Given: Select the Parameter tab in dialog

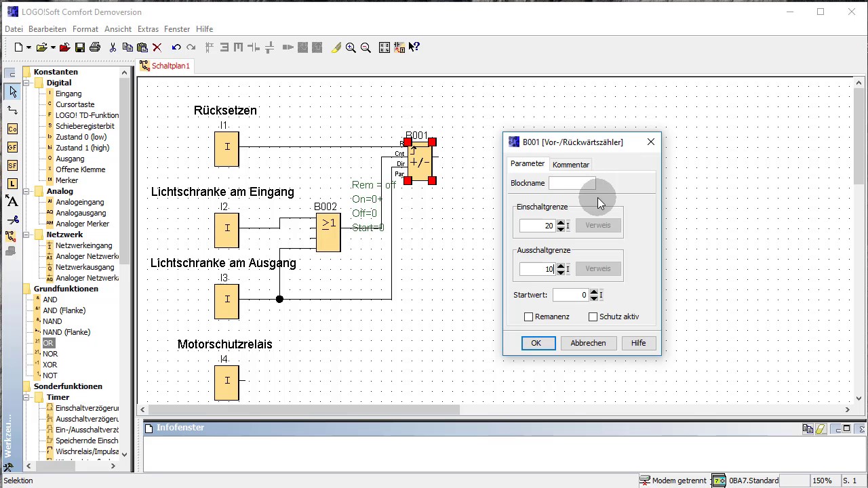Looking at the screenshot, I should coord(528,164).
